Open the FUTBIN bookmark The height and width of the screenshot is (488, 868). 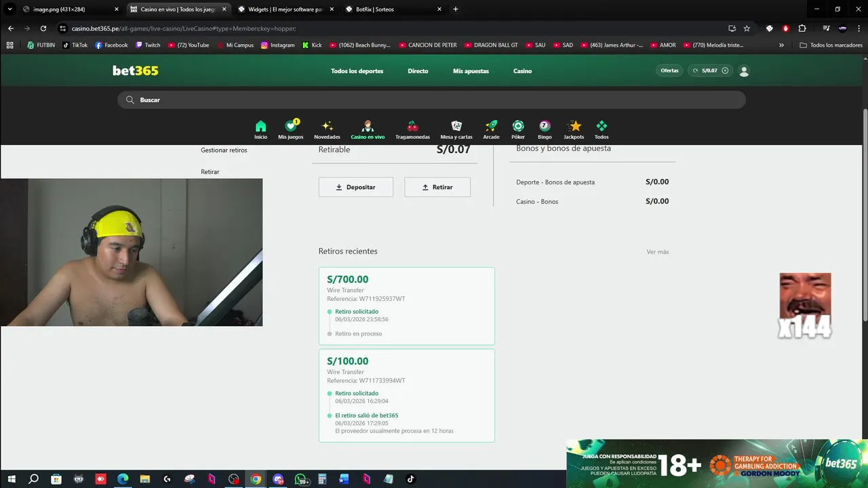pos(41,45)
